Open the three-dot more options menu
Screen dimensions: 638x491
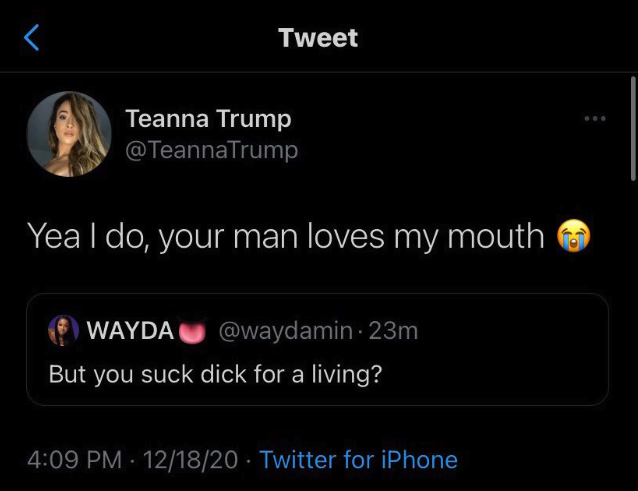[x=595, y=119]
